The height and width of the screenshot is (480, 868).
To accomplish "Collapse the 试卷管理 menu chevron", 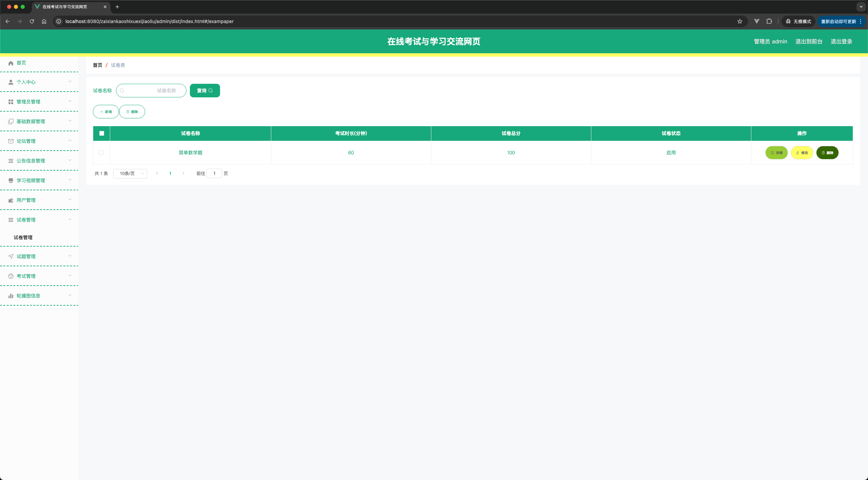I will [70, 219].
